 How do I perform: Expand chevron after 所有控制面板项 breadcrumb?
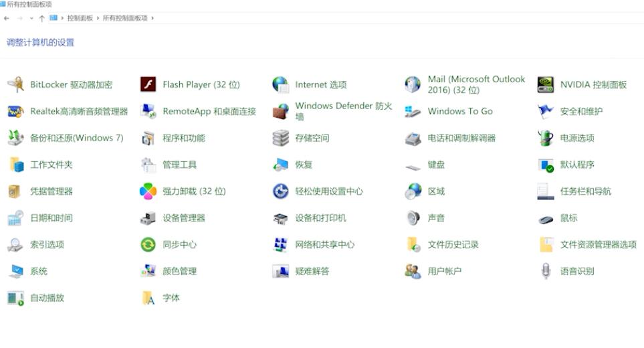(152, 18)
